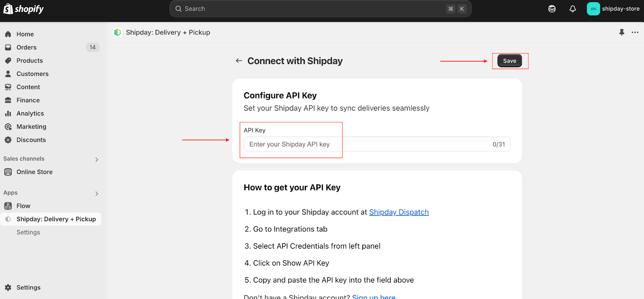Viewport: 644px width, 299px height.
Task: Save the API key configuration
Action: (x=510, y=61)
